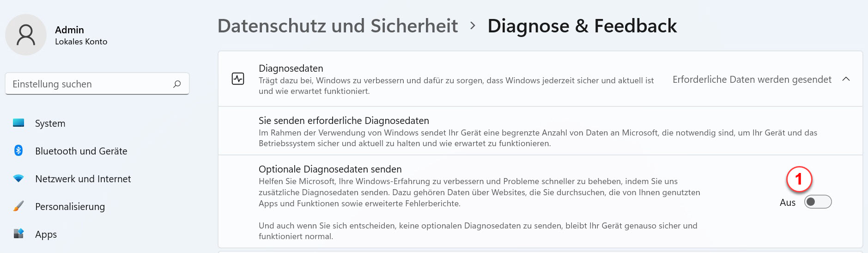Click the Diagnosedaten pulse icon
868x253 pixels.
(x=238, y=79)
